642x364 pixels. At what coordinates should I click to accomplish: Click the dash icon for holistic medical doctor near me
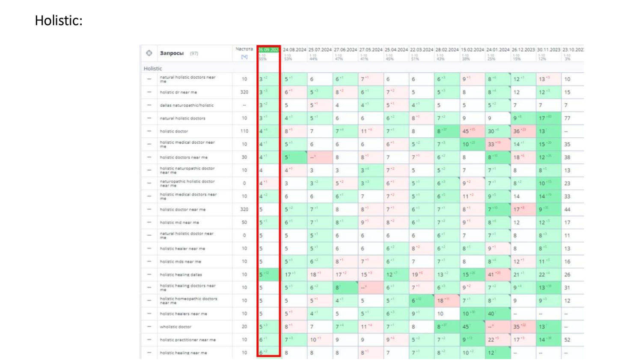pyautogui.click(x=149, y=144)
